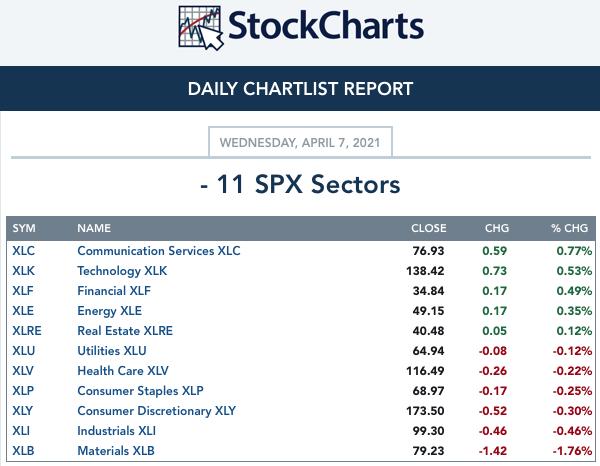Viewport: 600px width, 466px height.
Task: Click the Financial XLF name link
Action: point(114,290)
